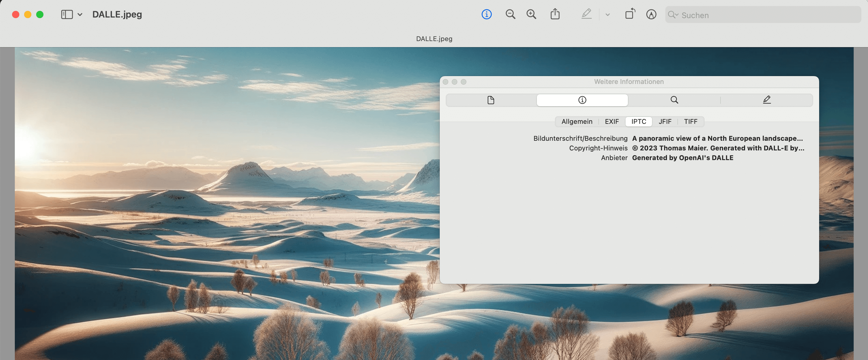Show the Info inspector in the toolbar

(486, 14)
